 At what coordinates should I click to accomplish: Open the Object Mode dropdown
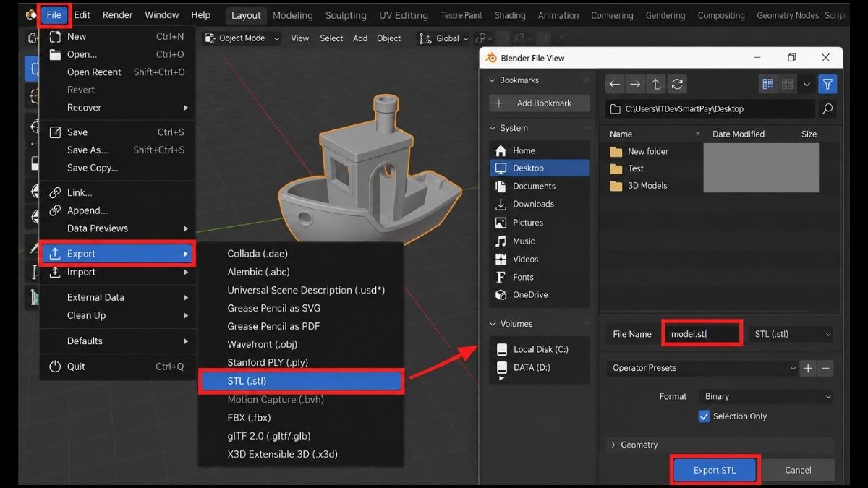[x=242, y=38]
